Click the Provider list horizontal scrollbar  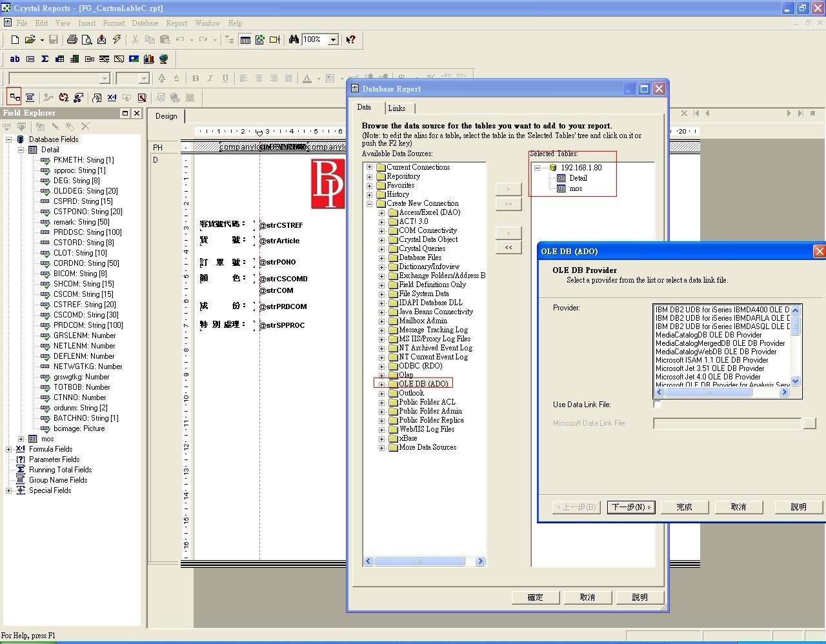722,392
